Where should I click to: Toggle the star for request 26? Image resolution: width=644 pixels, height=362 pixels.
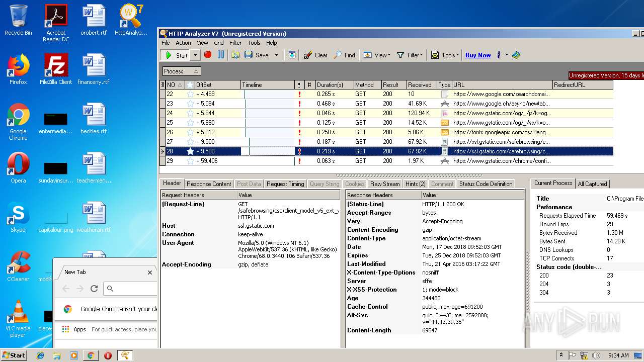(190, 132)
